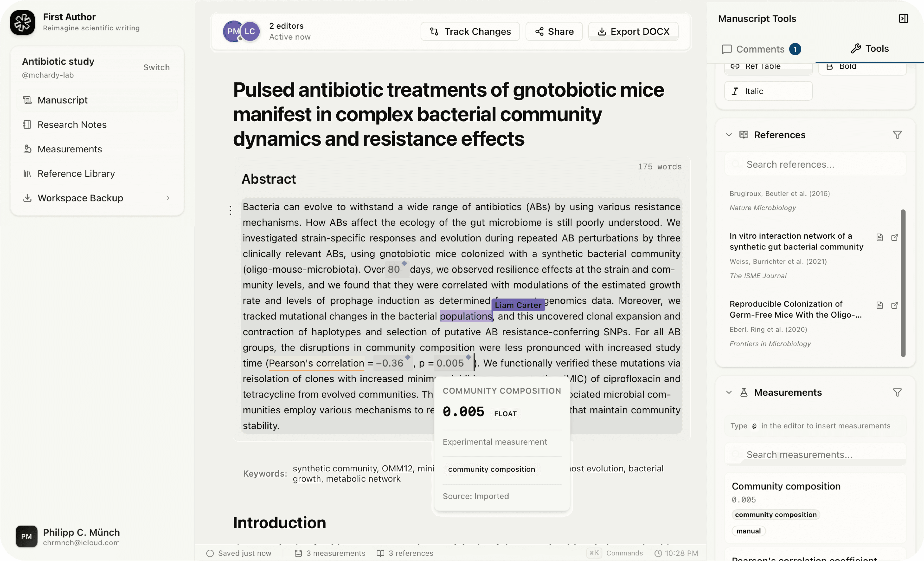924x561 pixels.
Task: Expand Workspace Backup in sidebar
Action: 168,198
